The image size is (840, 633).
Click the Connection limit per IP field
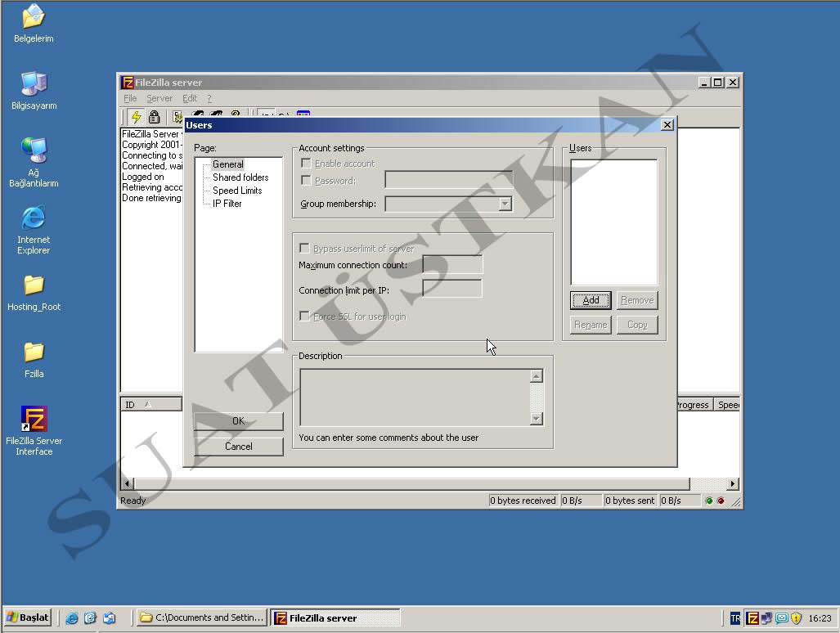(452, 289)
